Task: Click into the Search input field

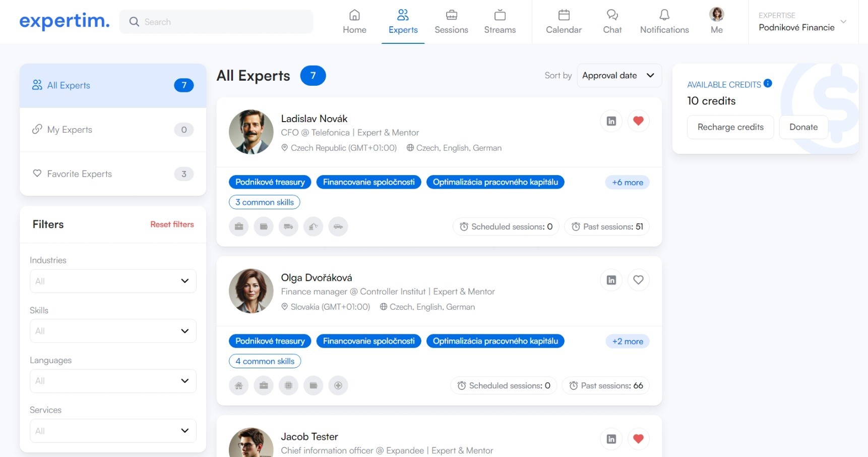Action: pyautogui.click(x=222, y=22)
